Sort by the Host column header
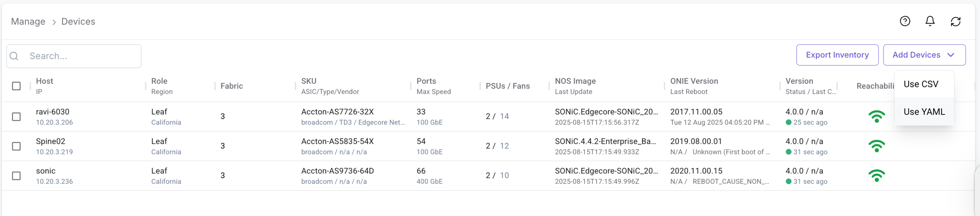The image size is (980, 216). (44, 81)
